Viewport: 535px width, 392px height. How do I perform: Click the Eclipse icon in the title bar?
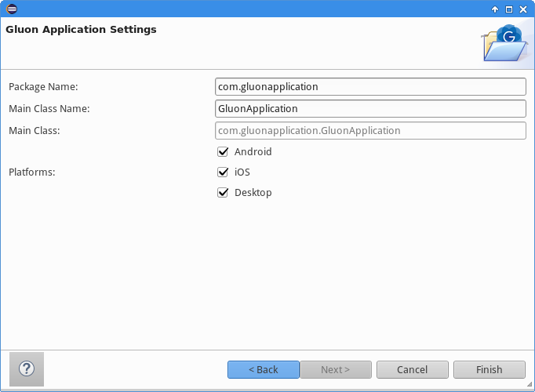[12, 9]
